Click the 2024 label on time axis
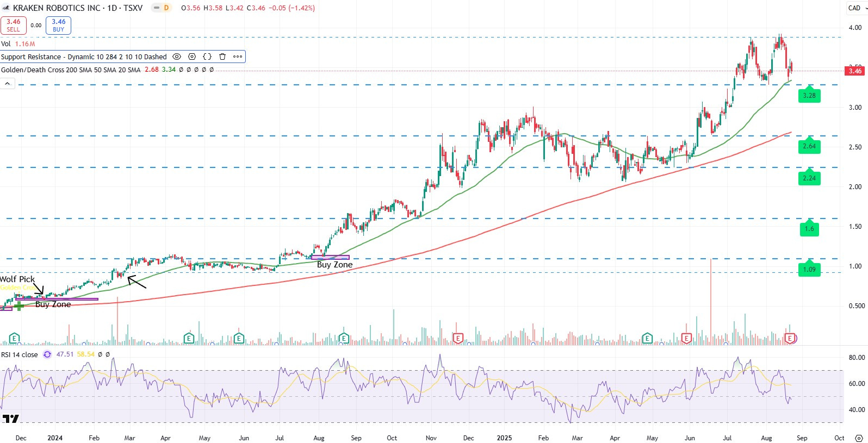Screen dimensions: 868x443 (55, 438)
